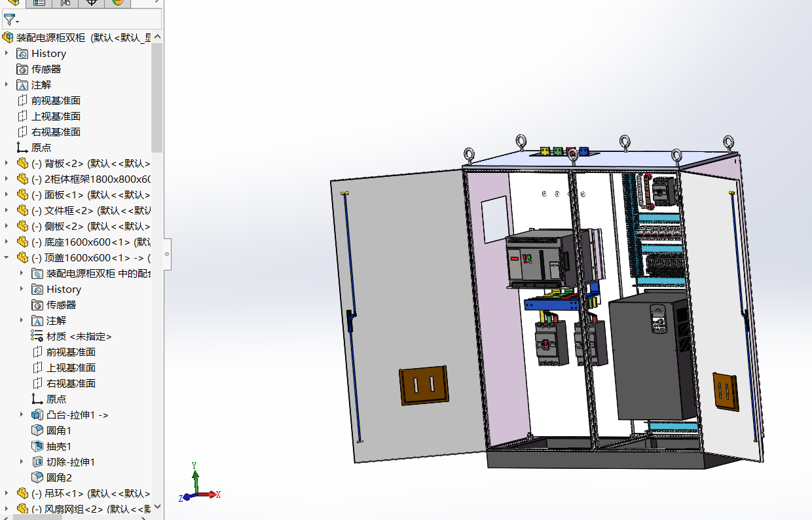Click the 圆角2 fillet icon
Viewport: 812px width, 520px height.
pyautogui.click(x=37, y=477)
